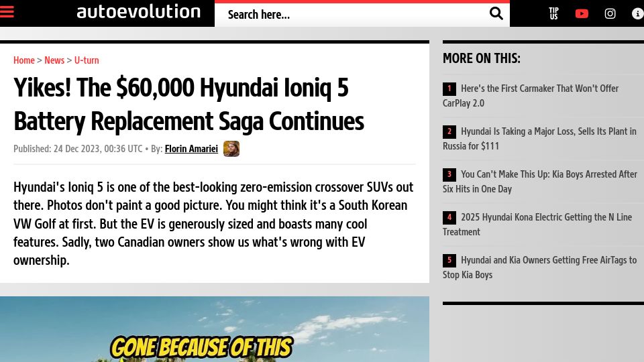
Task: Click the magnifying glass search icon
Action: pos(496,13)
